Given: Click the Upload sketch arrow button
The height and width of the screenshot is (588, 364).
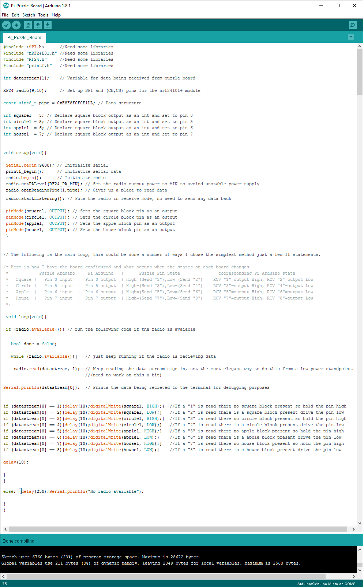Looking at the screenshot, I should [x=16, y=25].
